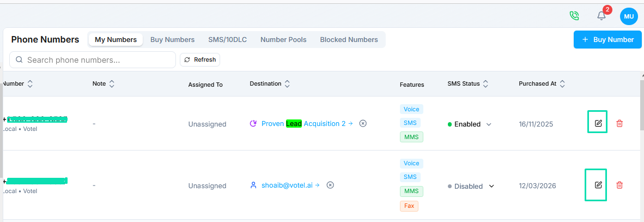Remove shoaib@votel.ai destination
This screenshot has width=644, height=222.
click(x=330, y=185)
